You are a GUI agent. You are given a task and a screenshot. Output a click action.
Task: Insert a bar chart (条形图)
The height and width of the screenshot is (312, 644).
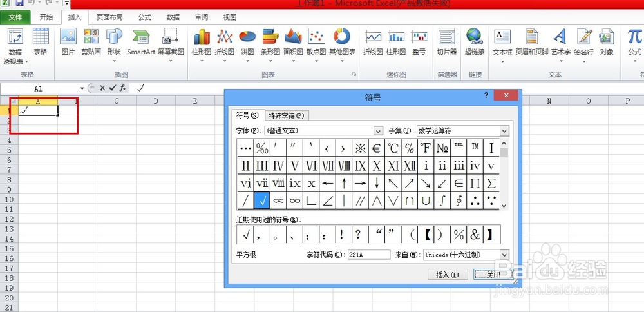coord(270,45)
